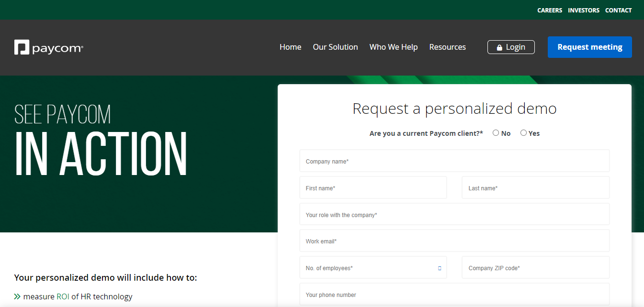The height and width of the screenshot is (307, 644).
Task: Click the Paycom logo
Action: (x=49, y=47)
